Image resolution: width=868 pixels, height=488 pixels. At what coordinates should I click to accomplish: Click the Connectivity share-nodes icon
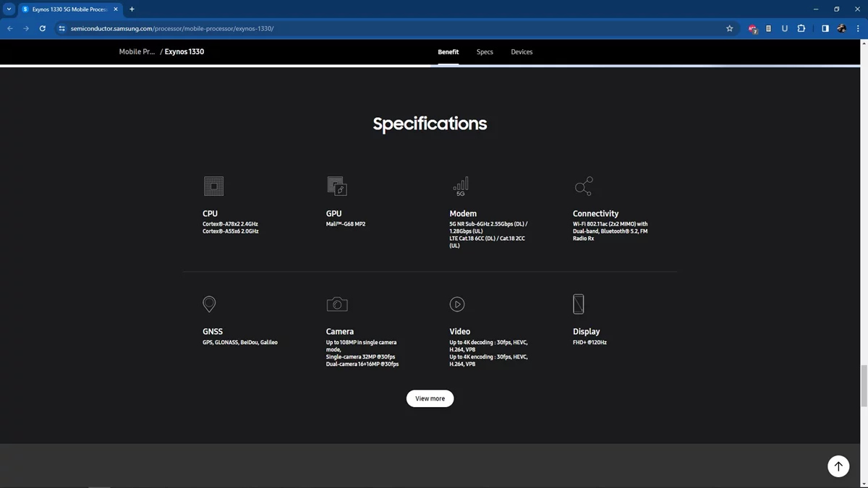coord(584,187)
